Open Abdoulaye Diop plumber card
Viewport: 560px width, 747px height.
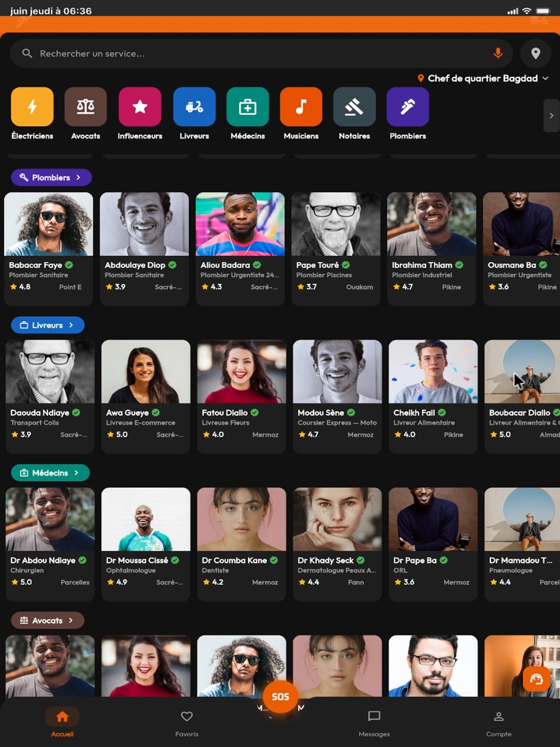coord(144,249)
